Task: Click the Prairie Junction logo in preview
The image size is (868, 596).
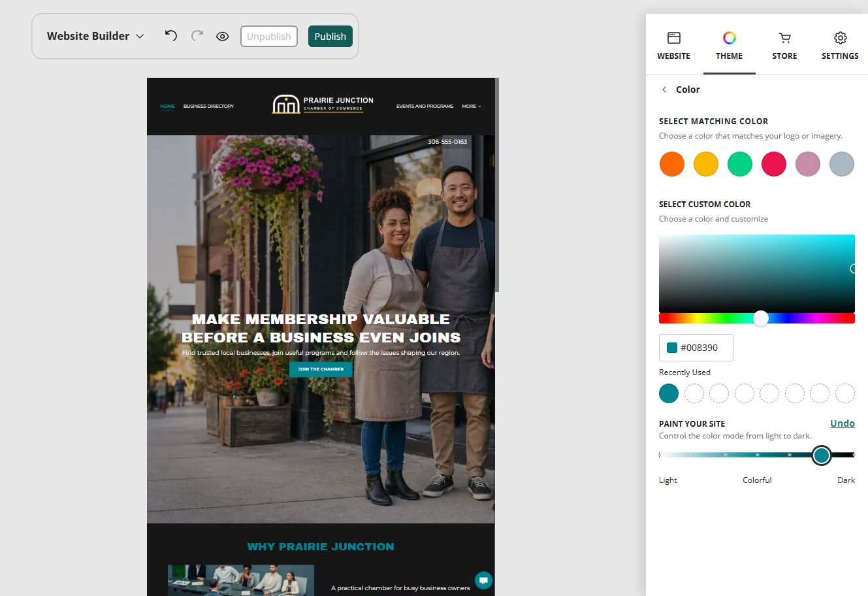Action: (x=323, y=104)
